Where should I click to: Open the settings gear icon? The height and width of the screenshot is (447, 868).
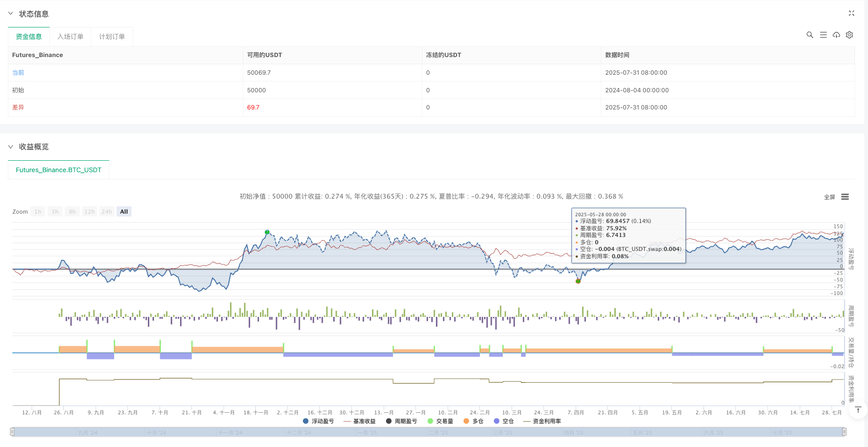click(x=849, y=35)
